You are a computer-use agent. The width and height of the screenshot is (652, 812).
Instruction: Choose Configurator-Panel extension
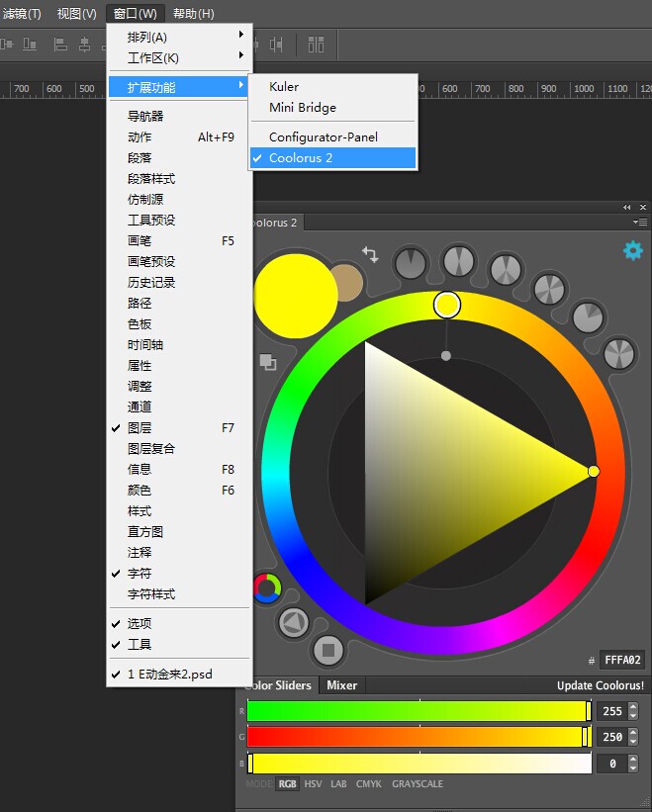click(333, 137)
